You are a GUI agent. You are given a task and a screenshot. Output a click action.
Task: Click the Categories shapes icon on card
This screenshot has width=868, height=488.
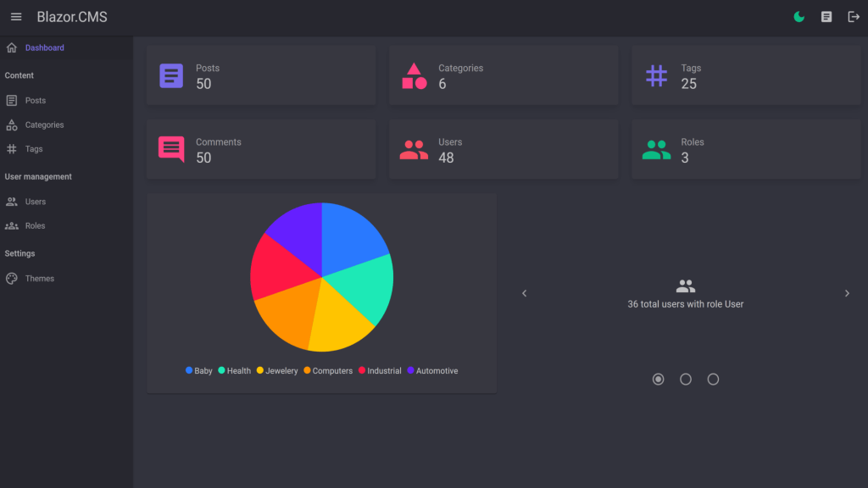414,75
